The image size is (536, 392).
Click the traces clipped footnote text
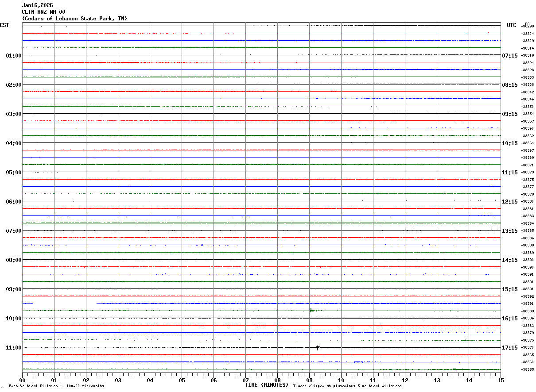tap(347, 386)
